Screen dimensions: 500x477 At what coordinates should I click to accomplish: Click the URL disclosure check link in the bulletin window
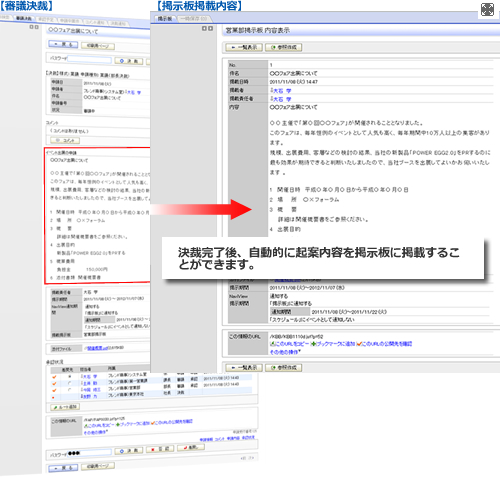coord(384,344)
